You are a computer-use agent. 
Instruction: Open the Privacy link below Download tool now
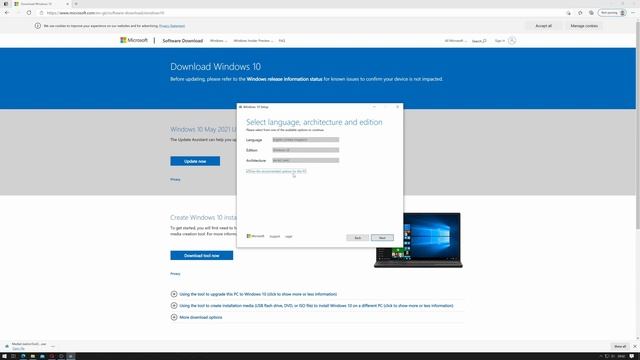(175, 274)
